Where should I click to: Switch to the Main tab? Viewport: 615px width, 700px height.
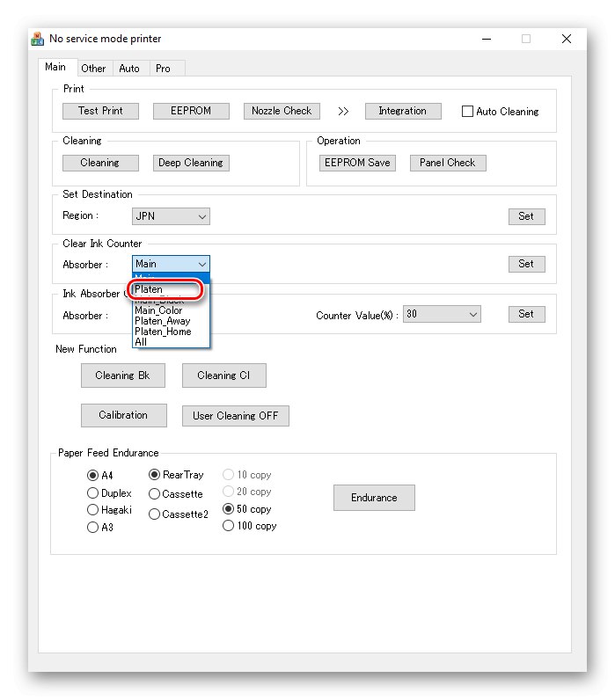pos(55,67)
